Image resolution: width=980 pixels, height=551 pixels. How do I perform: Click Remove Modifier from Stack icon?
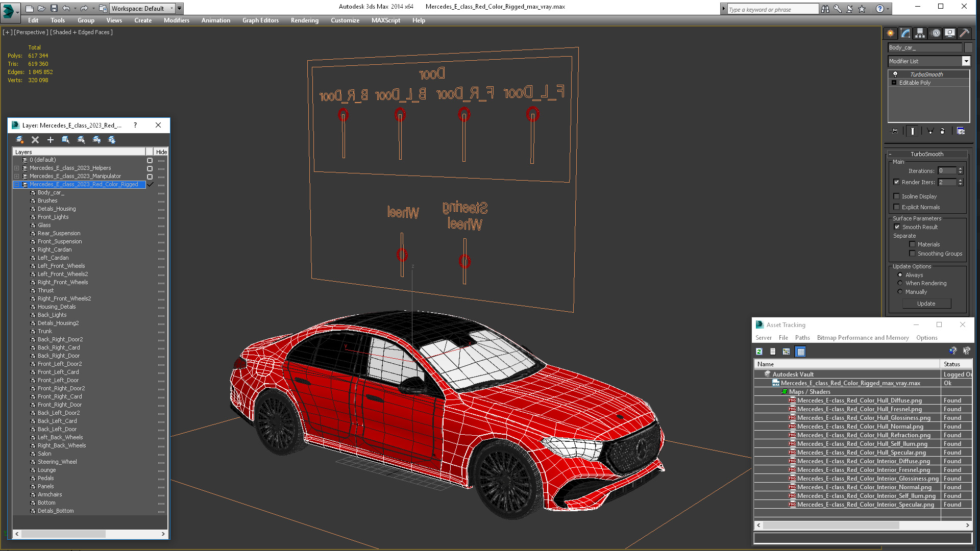click(x=943, y=131)
